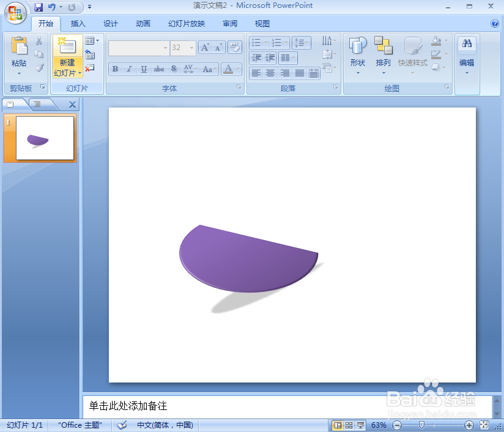This screenshot has width=504, height=432.
Task: Close the slides pane with X
Action: tap(72, 104)
